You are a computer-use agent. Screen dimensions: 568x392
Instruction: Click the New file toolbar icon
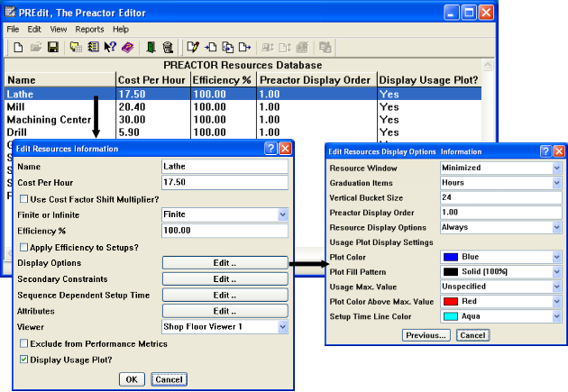click(x=18, y=47)
